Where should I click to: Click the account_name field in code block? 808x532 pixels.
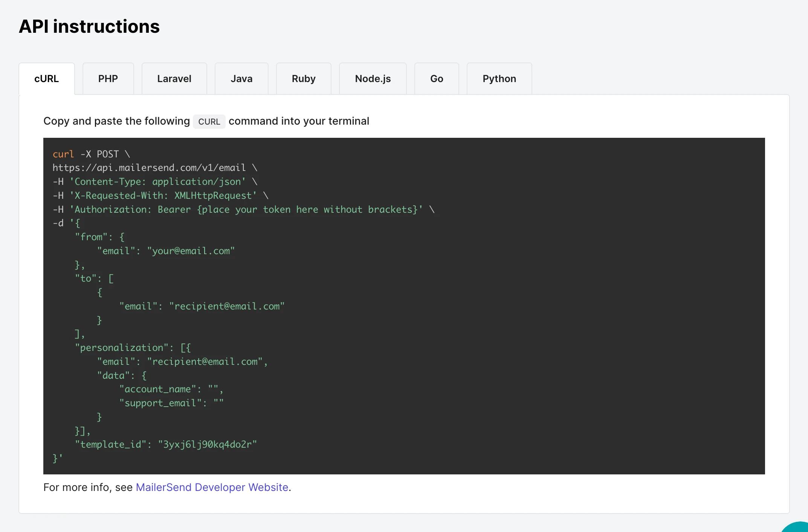(x=158, y=389)
